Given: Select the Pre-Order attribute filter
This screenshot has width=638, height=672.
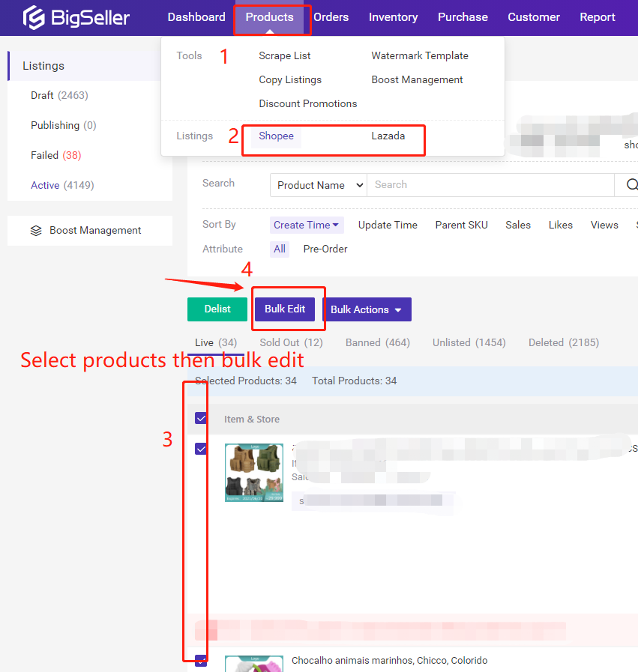Looking at the screenshot, I should pyautogui.click(x=325, y=249).
